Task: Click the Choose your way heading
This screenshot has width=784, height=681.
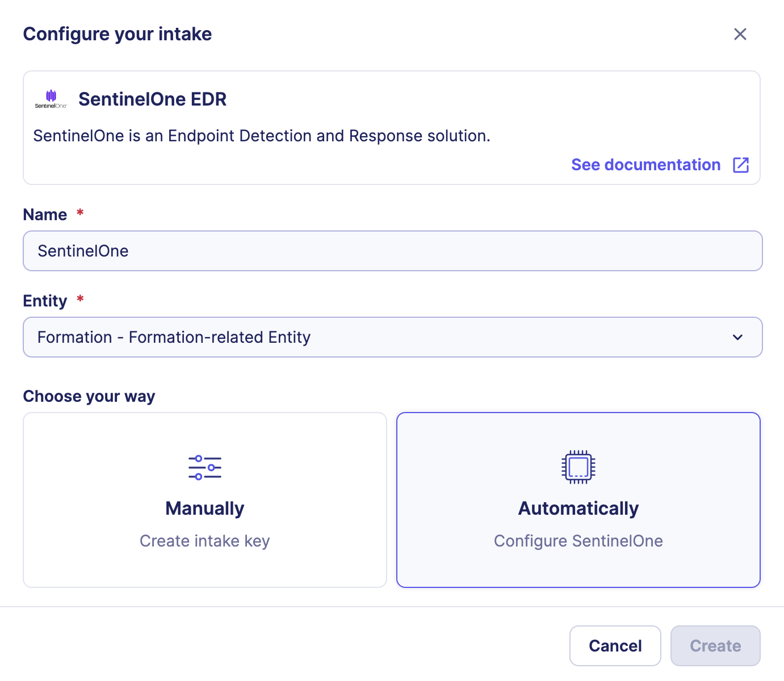Action: [89, 396]
